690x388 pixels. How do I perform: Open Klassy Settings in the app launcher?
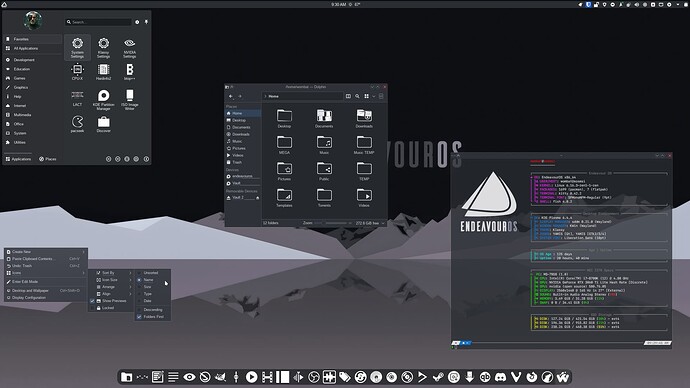(103, 47)
